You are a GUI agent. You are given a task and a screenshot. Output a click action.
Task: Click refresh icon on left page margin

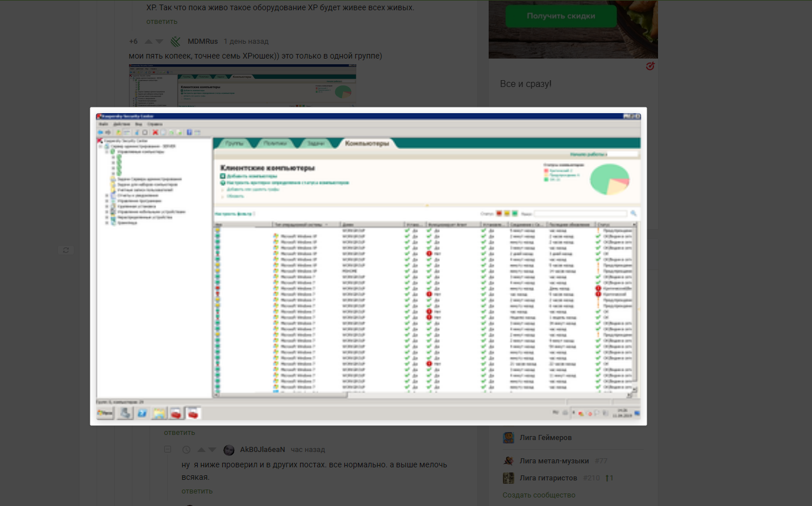click(x=66, y=250)
